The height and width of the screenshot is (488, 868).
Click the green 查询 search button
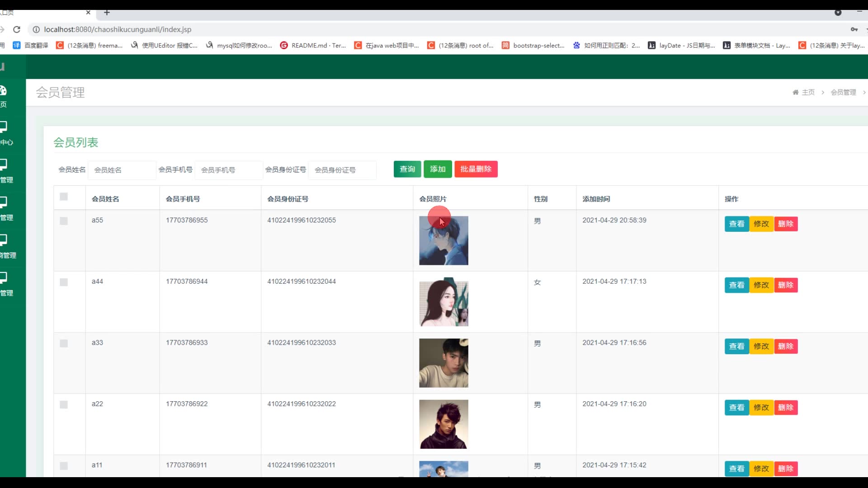click(x=407, y=169)
